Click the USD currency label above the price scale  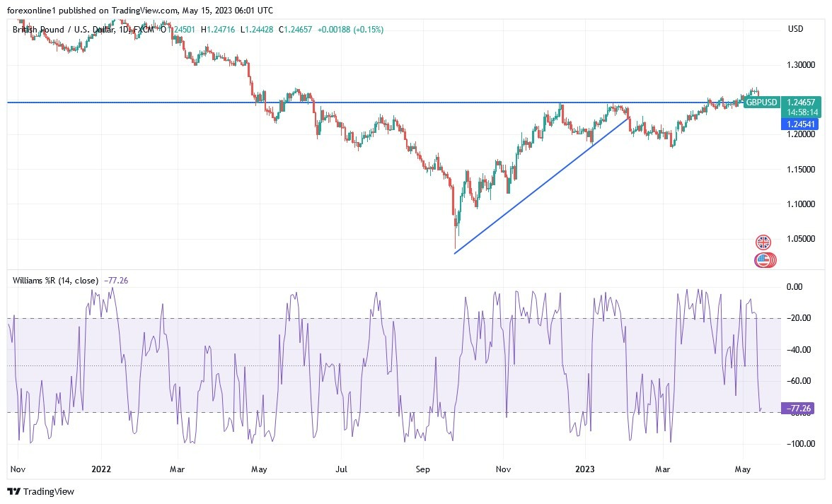795,29
